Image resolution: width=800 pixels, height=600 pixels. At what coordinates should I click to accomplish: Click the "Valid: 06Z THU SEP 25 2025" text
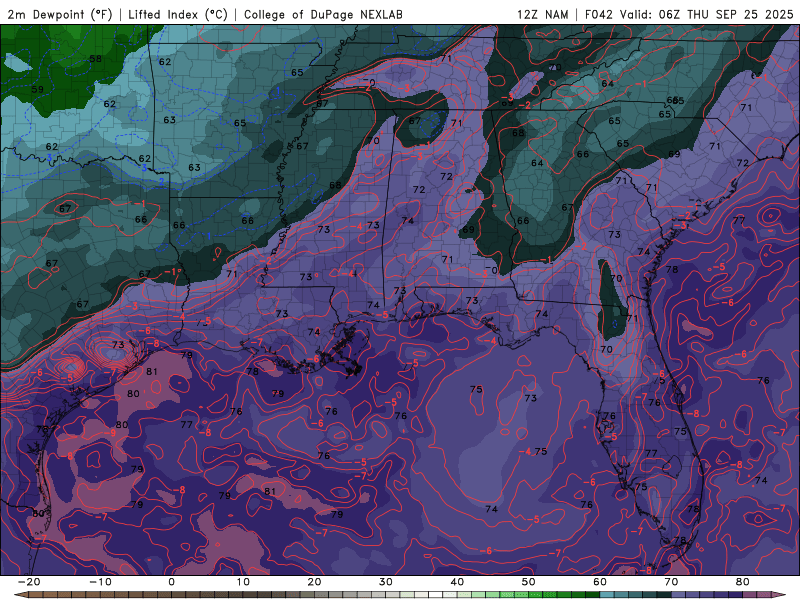[707, 14]
